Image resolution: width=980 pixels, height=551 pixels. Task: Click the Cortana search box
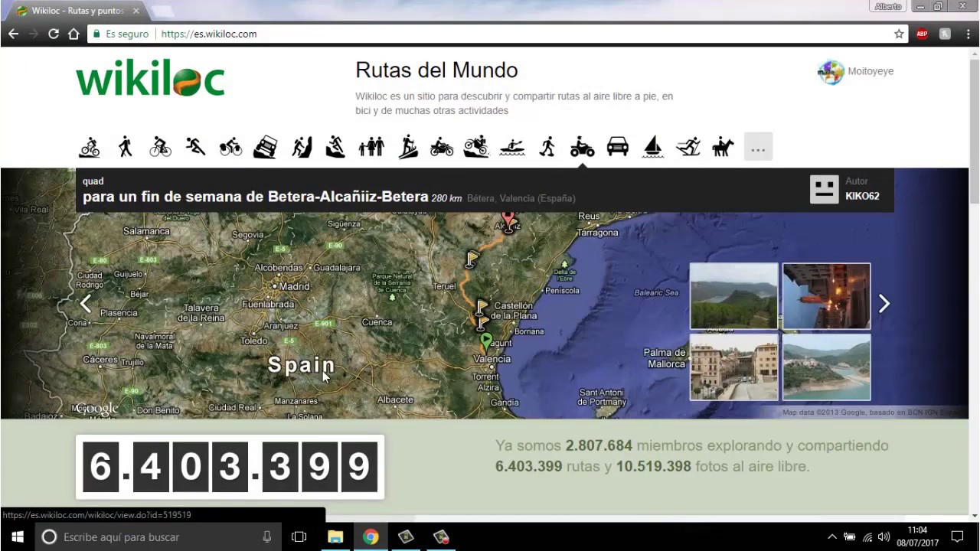point(158,536)
